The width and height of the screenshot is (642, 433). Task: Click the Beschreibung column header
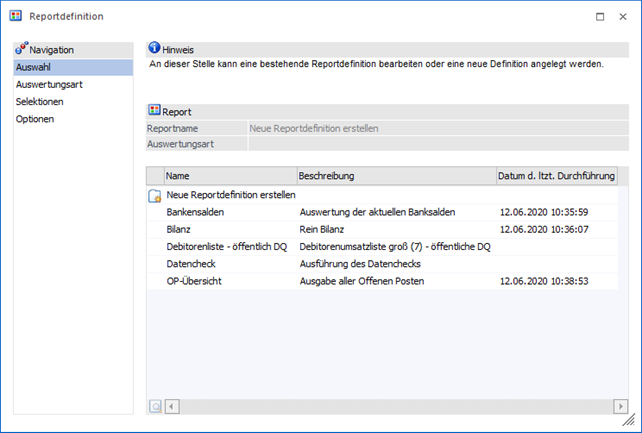click(395, 176)
